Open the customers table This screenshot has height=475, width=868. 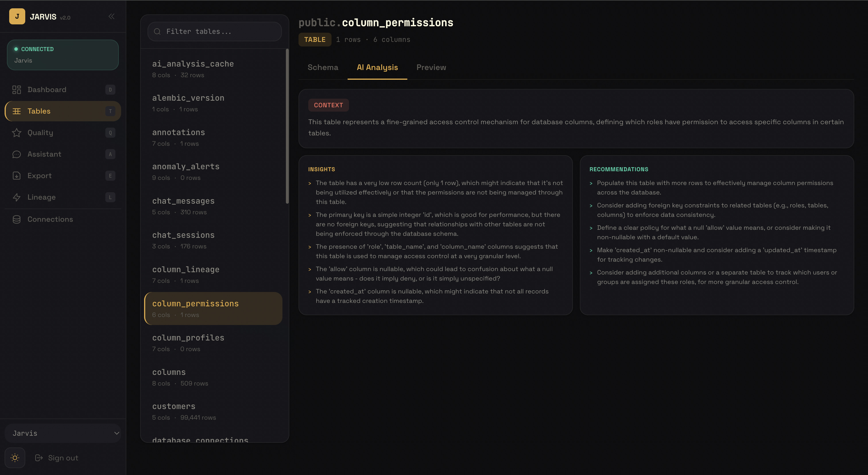(x=213, y=411)
